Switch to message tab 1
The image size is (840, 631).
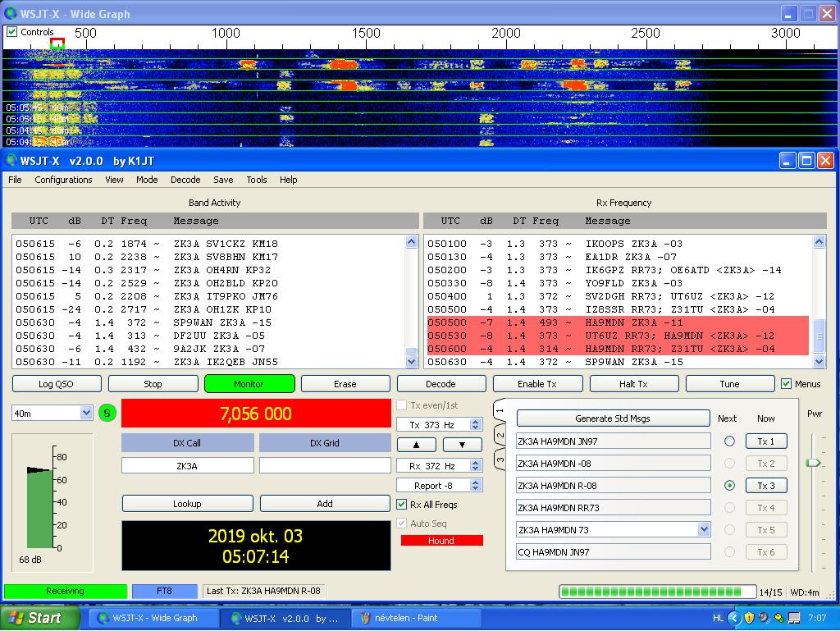pos(500,411)
